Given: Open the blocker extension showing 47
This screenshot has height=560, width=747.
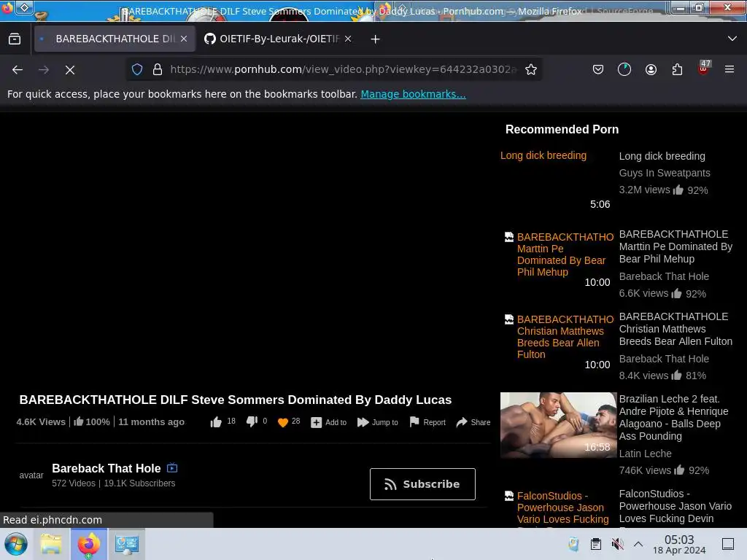Looking at the screenshot, I should pos(704,68).
